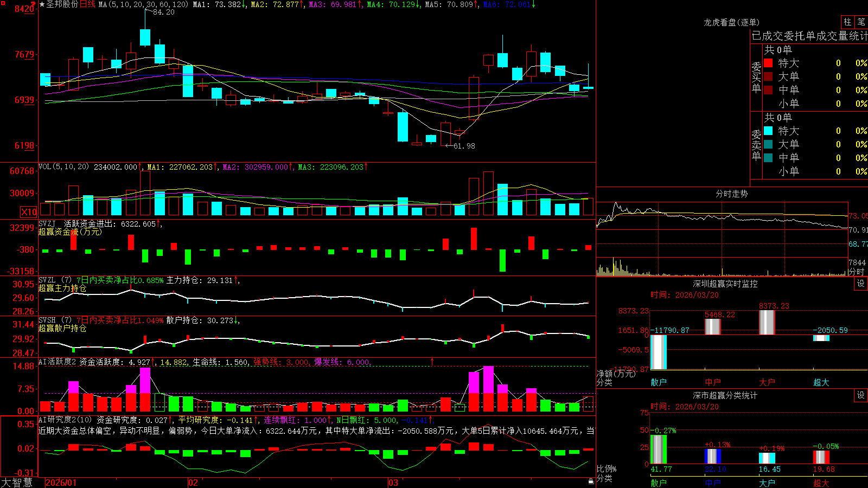Click the AI活跃度2 indicator label
This screenshot has height=488, width=868.
(x=58, y=362)
